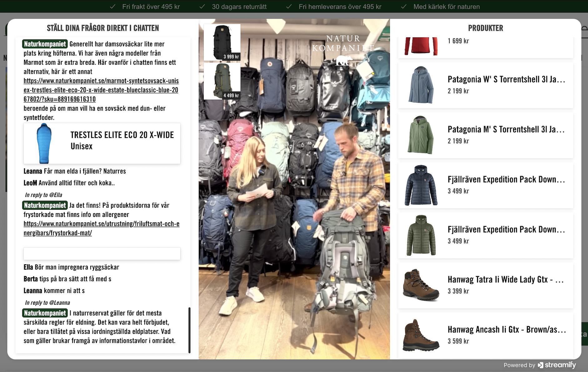
Task: Click the 'In reply to @Leanna' label
Action: (47, 303)
